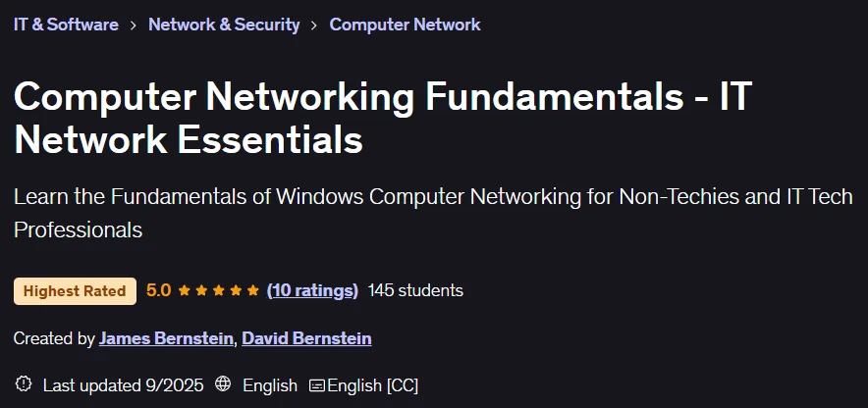
Task: Click the 145 students count
Action: tap(415, 290)
